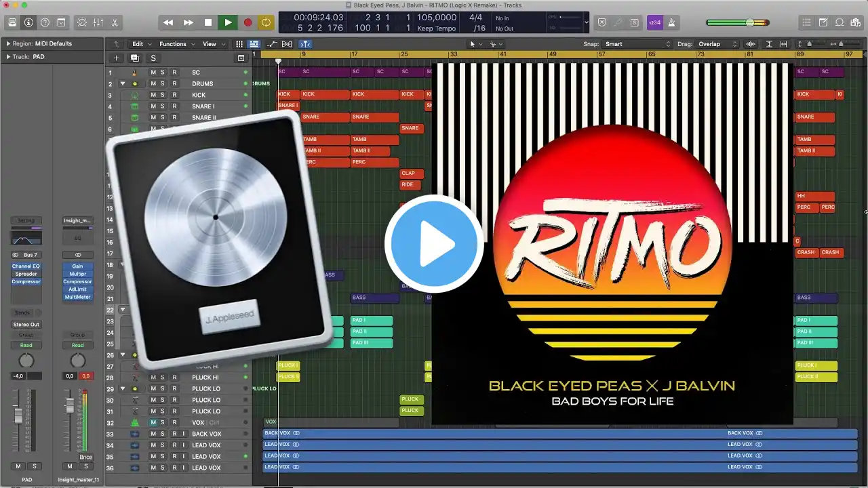Mute the KICK track
This screenshot has height=488, width=868.
point(153,95)
